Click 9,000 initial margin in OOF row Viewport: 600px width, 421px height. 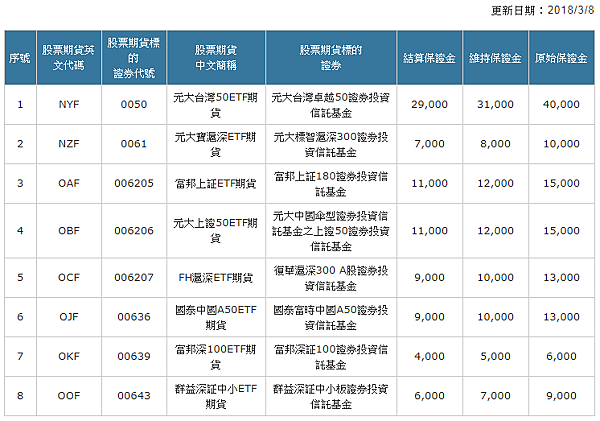pyautogui.click(x=561, y=396)
